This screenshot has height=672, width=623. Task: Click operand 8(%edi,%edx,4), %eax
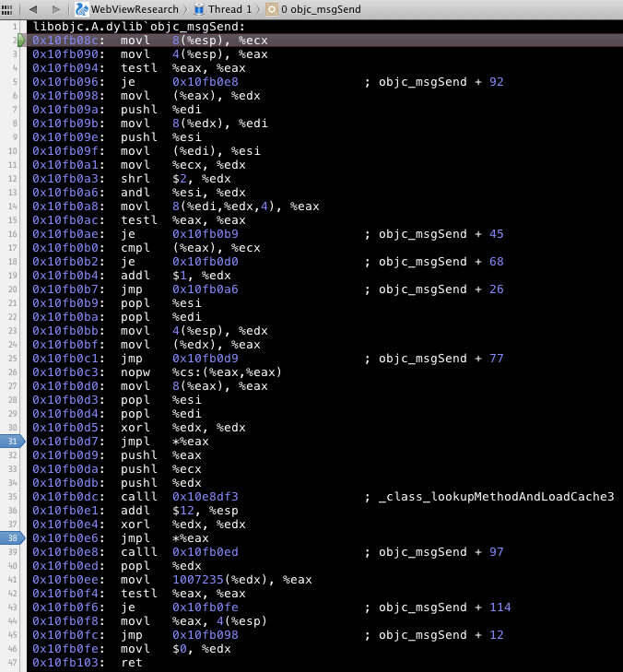[245, 206]
